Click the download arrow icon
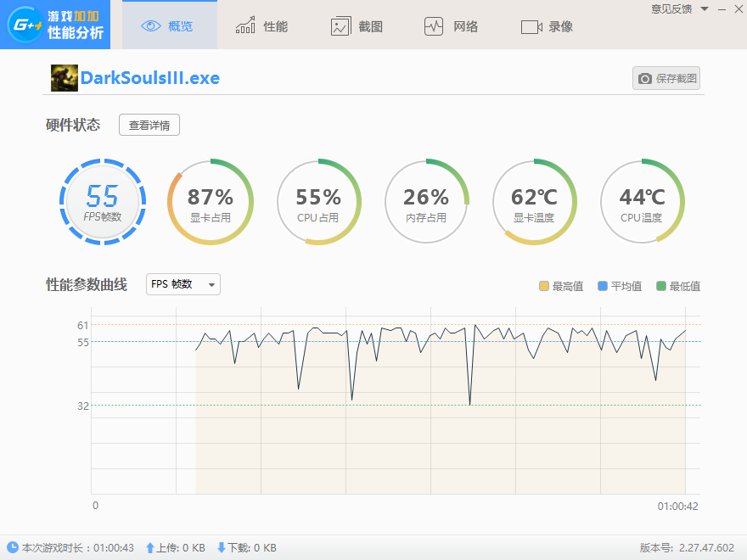This screenshot has width=747, height=560. pos(222,547)
